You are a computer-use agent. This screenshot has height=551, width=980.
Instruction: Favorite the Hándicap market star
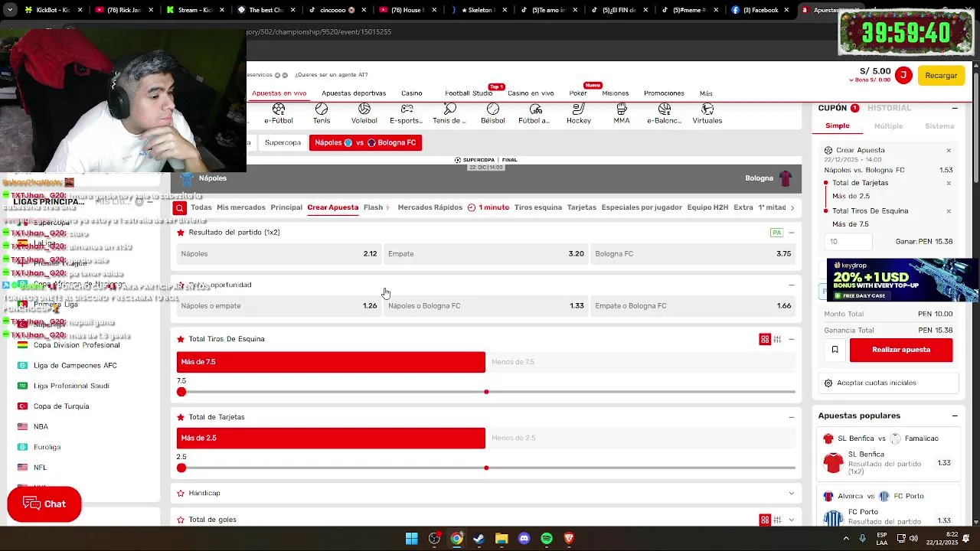[x=181, y=494]
